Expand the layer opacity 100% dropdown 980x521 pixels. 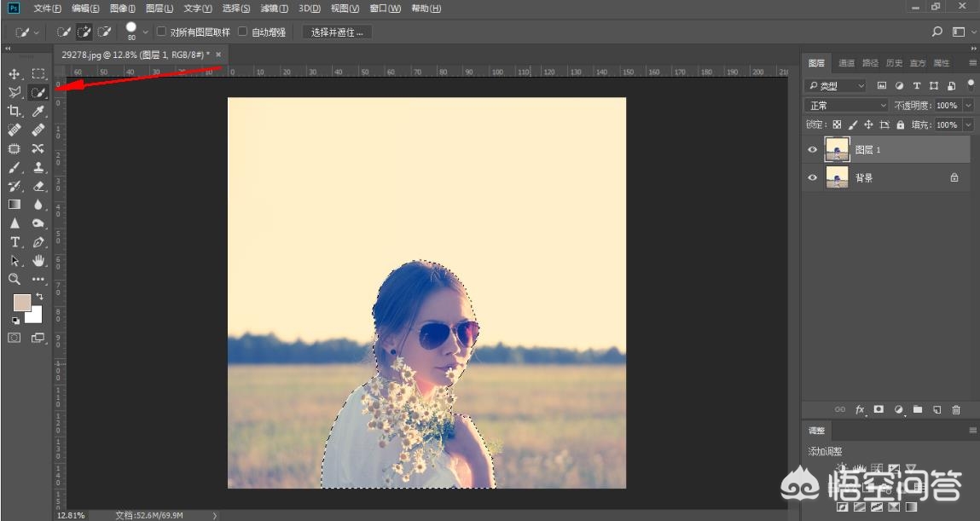point(968,106)
